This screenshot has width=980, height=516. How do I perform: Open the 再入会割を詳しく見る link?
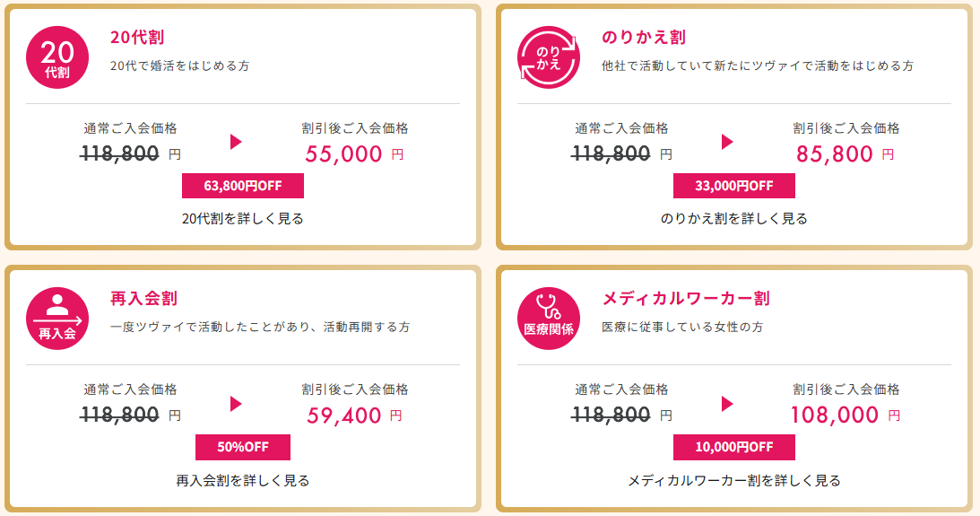click(x=242, y=480)
